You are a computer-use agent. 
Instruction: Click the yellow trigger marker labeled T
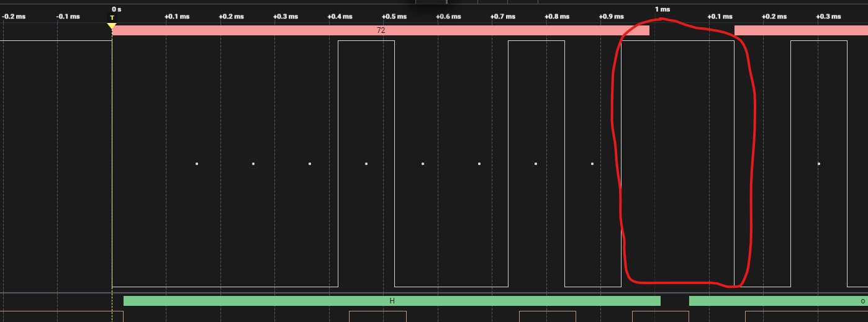coord(112,25)
